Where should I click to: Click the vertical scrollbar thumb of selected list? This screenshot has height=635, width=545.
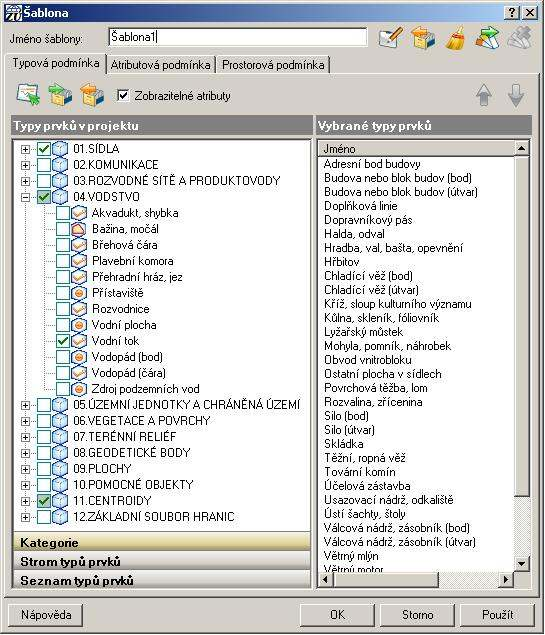coord(522,326)
